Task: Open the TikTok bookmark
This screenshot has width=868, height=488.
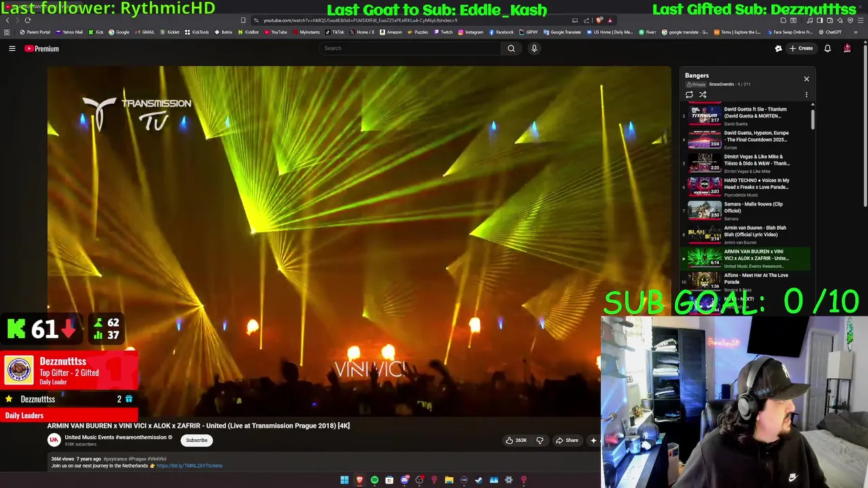Action: point(334,32)
